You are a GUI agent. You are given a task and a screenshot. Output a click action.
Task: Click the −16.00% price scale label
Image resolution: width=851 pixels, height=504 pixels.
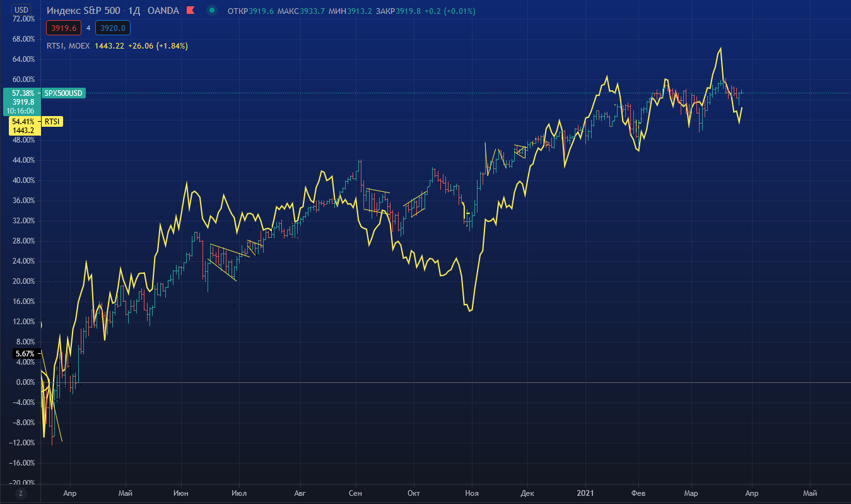pyautogui.click(x=21, y=463)
